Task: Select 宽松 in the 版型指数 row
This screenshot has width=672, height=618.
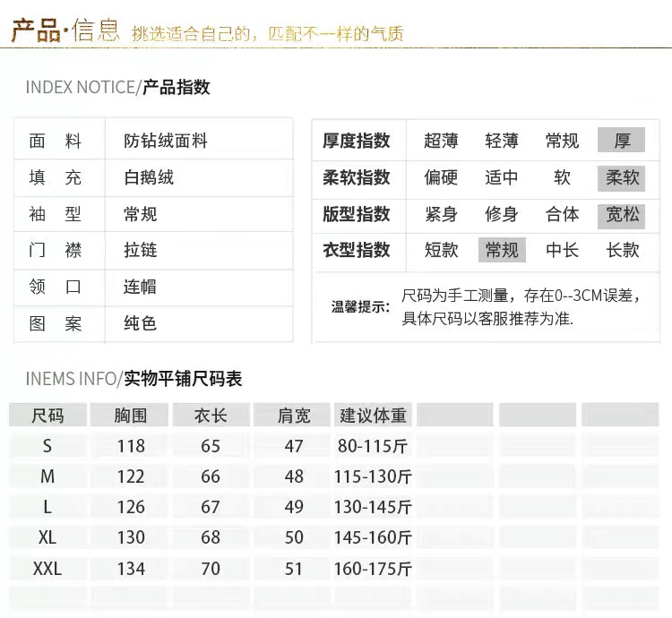Action: 621,214
